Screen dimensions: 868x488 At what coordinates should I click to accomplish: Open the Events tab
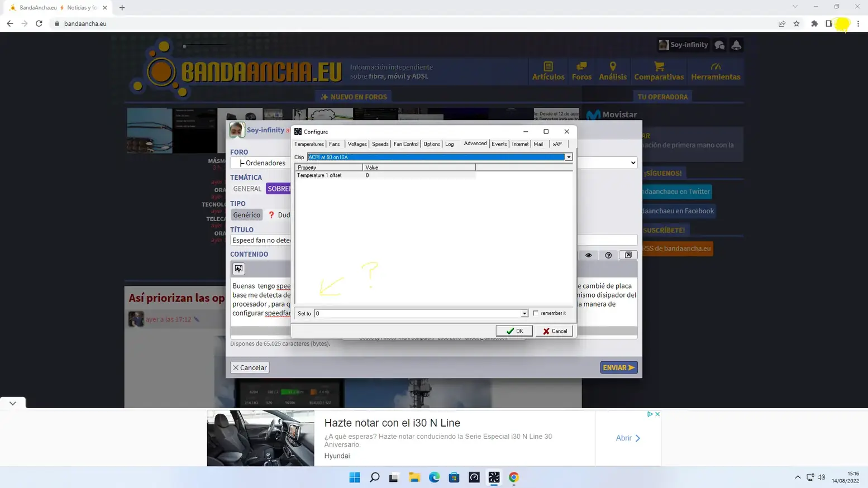(x=499, y=144)
